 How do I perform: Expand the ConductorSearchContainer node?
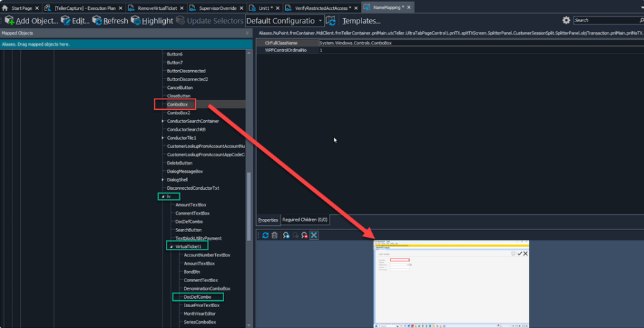(x=163, y=121)
